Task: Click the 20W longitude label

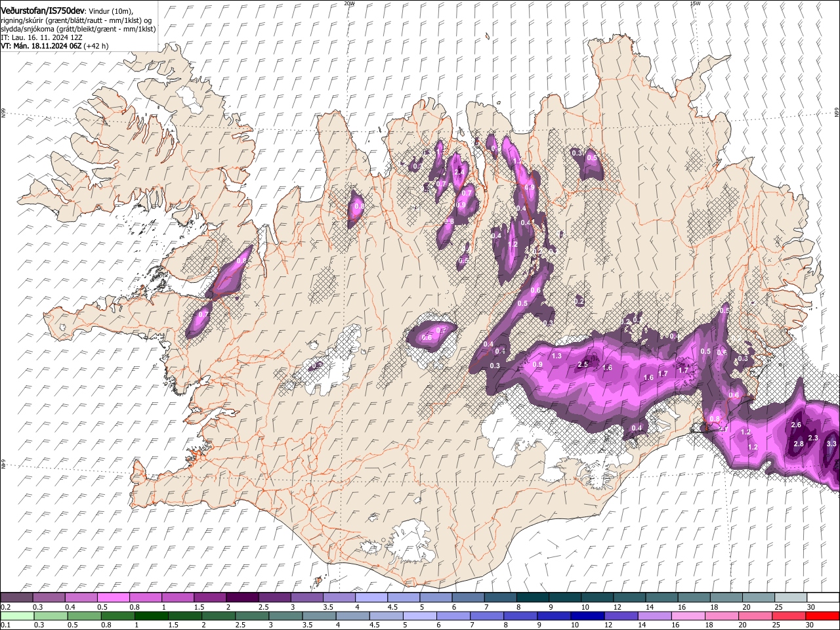Action: [x=349, y=3]
